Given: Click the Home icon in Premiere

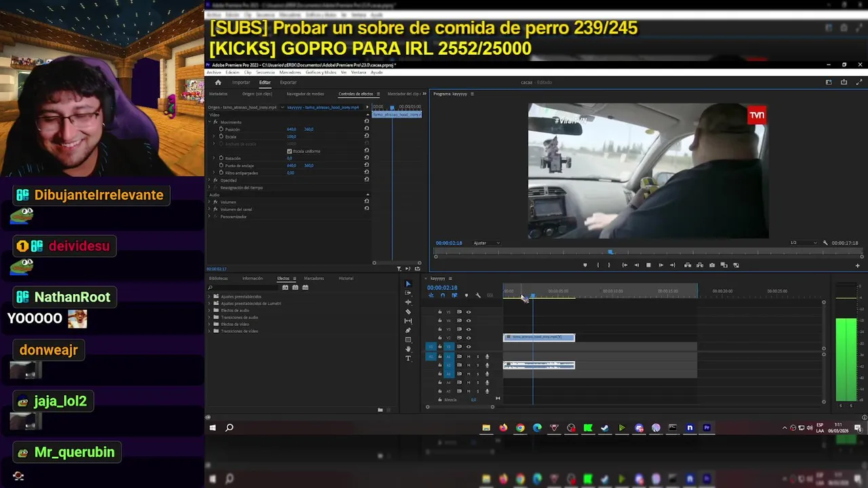Looking at the screenshot, I should 218,82.
